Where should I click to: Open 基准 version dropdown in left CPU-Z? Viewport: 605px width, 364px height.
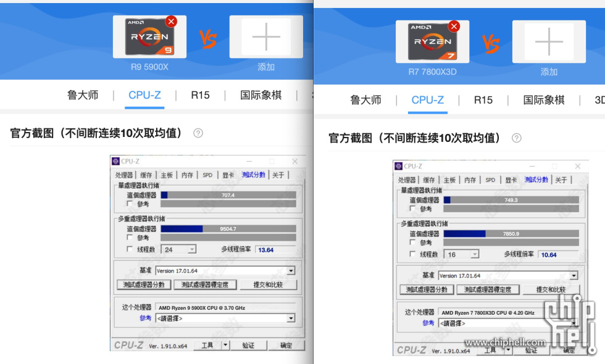coord(225,271)
